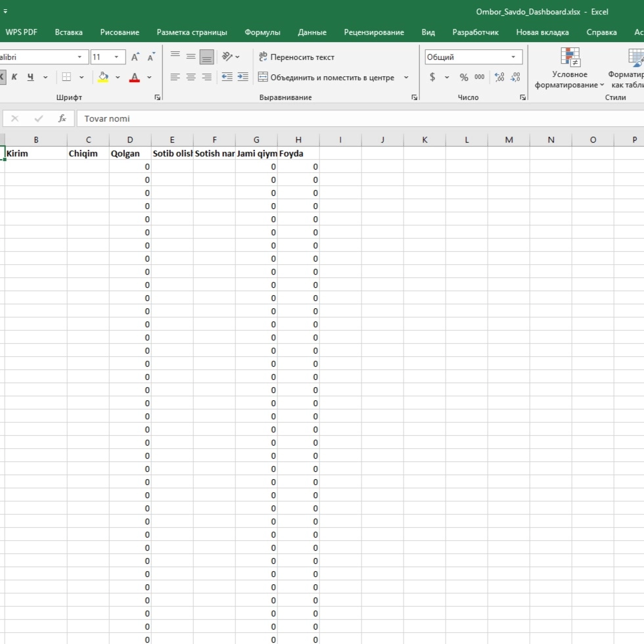Click the increase indent icon
Viewport: 644px width, 644px height.
tap(242, 77)
